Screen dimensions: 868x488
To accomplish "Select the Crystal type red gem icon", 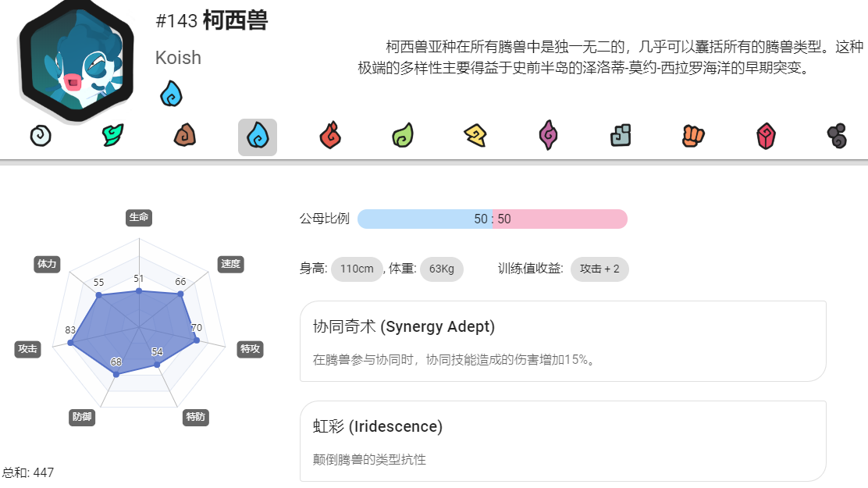I will point(767,137).
